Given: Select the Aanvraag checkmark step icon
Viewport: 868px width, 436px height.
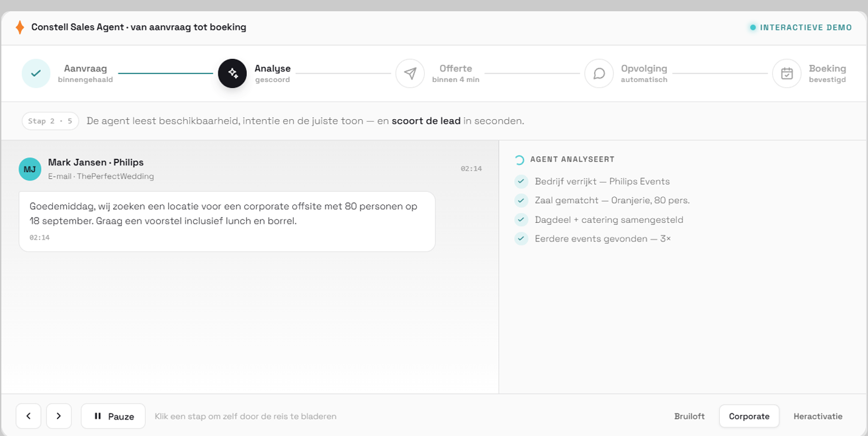Looking at the screenshot, I should (x=36, y=73).
